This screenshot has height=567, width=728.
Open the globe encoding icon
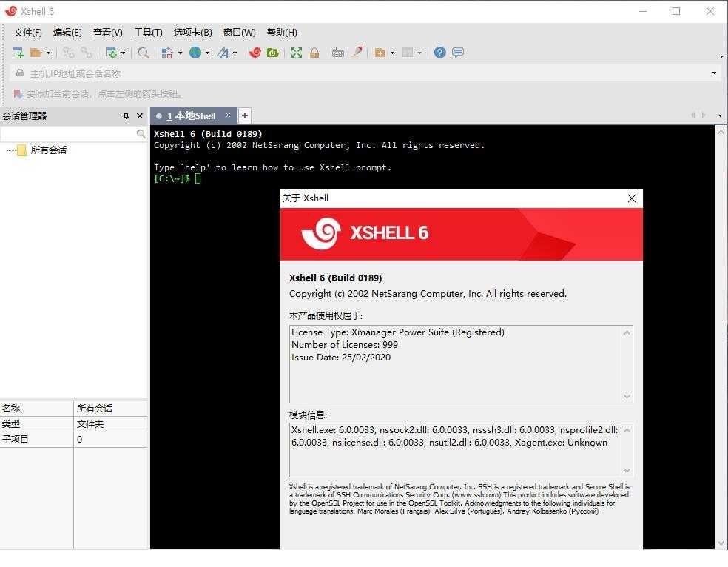tap(195, 53)
